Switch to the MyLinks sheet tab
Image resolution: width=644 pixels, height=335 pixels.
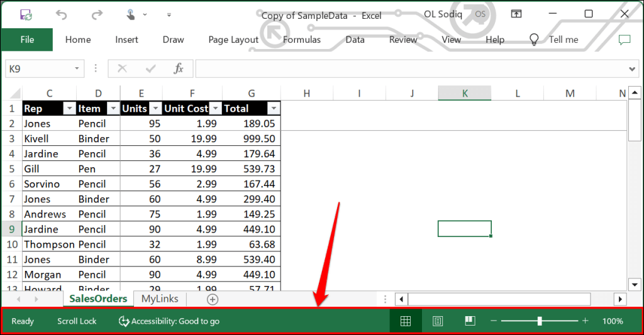[160, 299]
